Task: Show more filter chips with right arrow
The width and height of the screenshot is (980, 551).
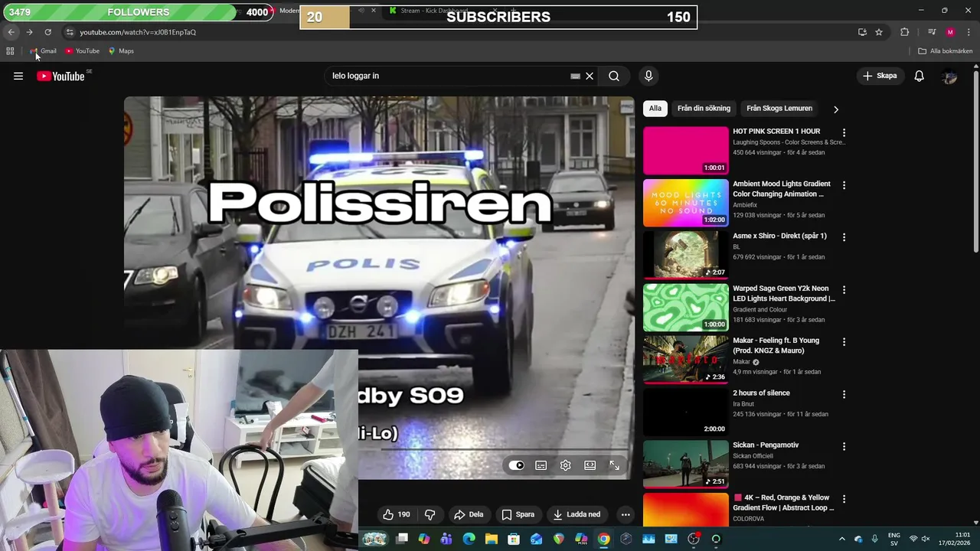Action: point(836,109)
